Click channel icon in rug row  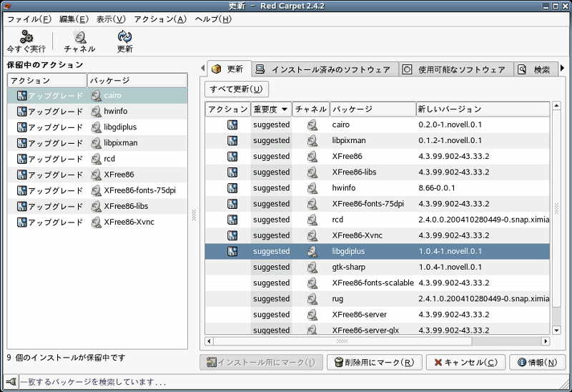[312, 299]
